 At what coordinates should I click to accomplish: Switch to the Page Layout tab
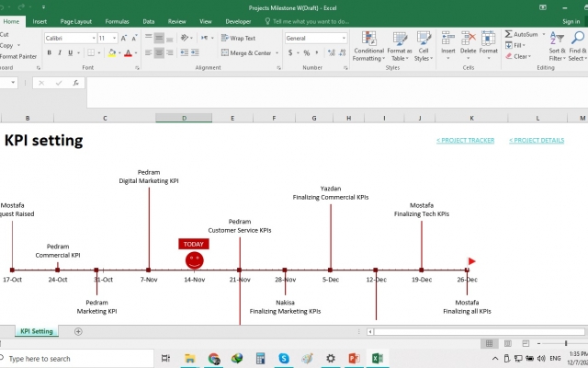pos(75,21)
